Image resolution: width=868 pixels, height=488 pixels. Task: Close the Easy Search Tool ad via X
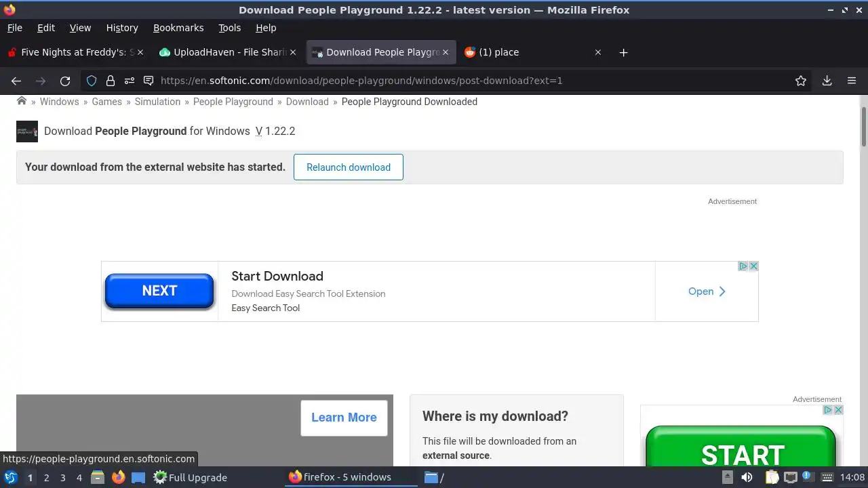(753, 266)
